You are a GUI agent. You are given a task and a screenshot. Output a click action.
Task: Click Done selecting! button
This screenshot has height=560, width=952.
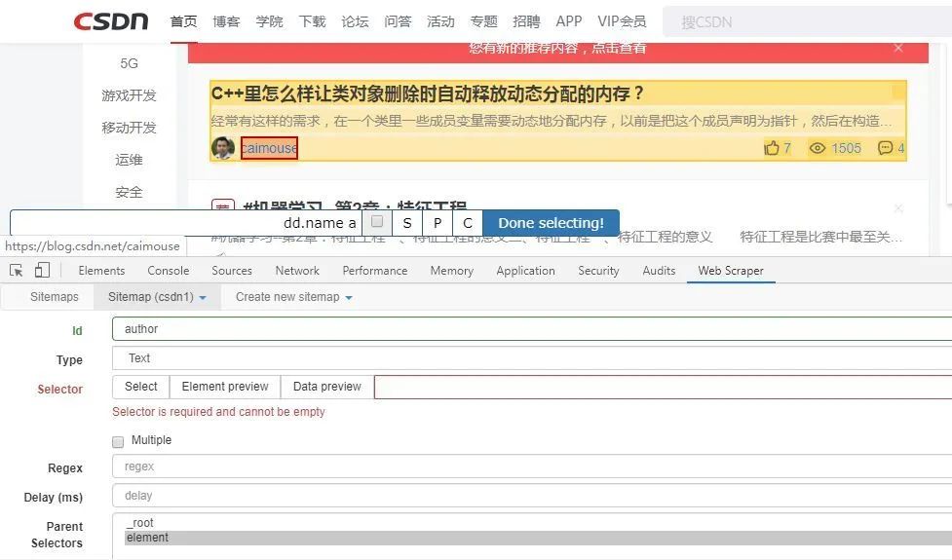[x=552, y=223]
